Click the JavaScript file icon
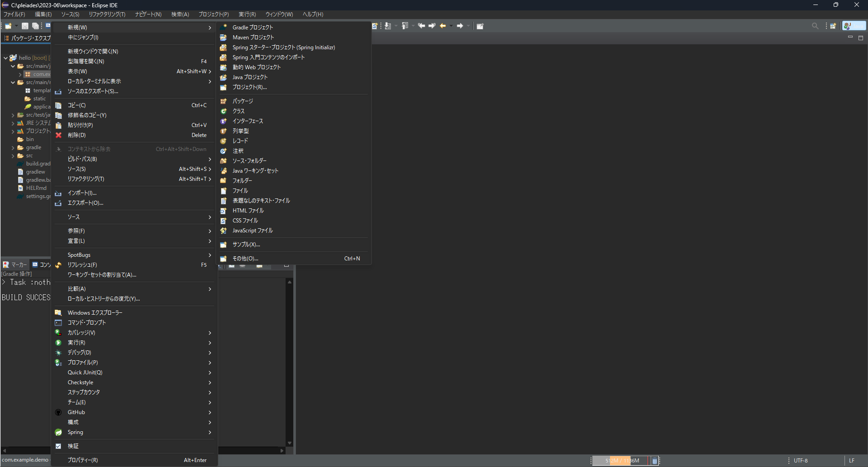The image size is (868, 467). coord(223,231)
